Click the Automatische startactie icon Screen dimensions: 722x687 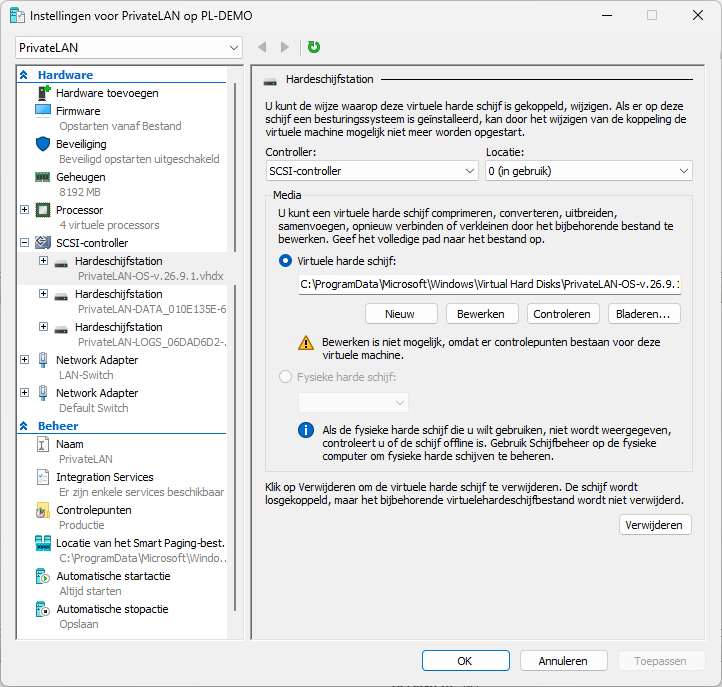pos(43,576)
